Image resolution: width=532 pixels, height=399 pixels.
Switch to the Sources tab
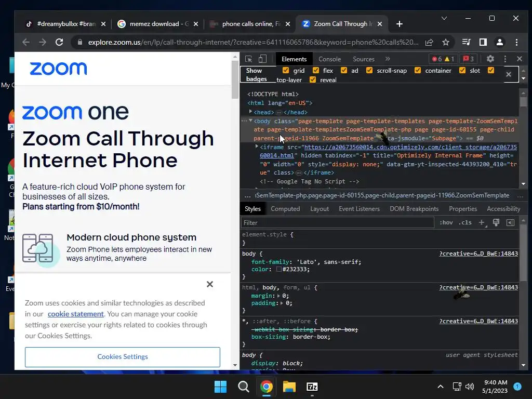pyautogui.click(x=363, y=59)
